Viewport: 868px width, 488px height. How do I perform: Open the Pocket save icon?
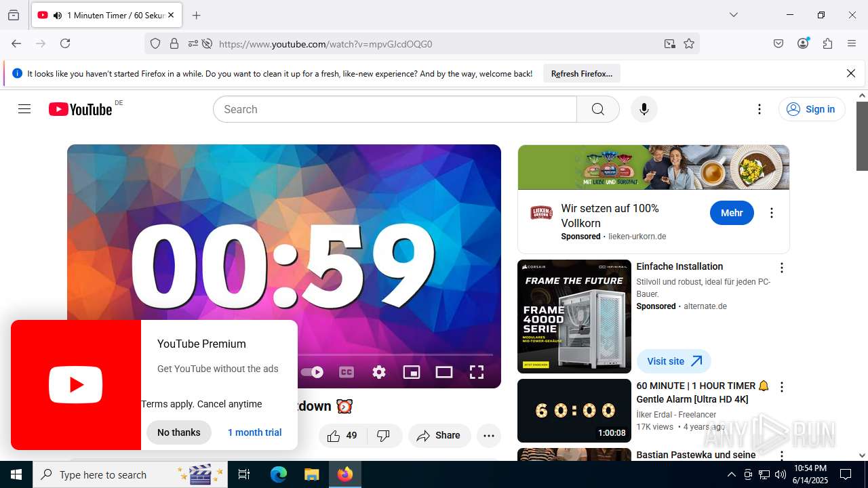click(x=778, y=43)
